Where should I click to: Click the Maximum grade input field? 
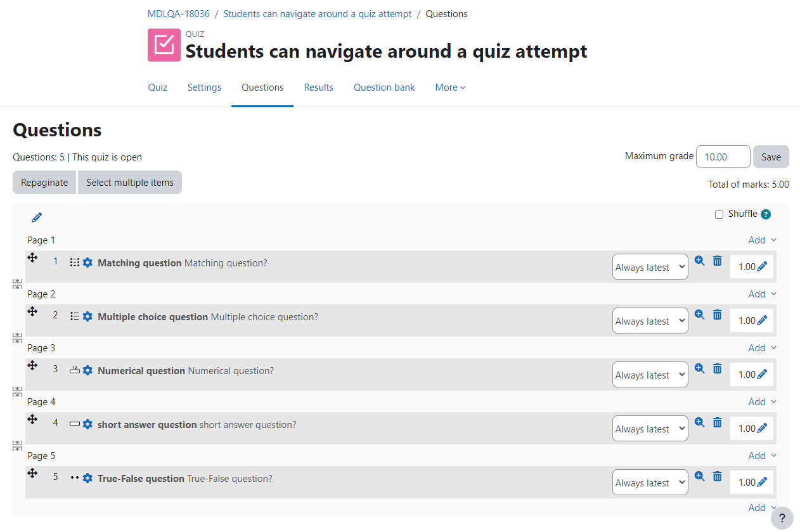pos(723,157)
